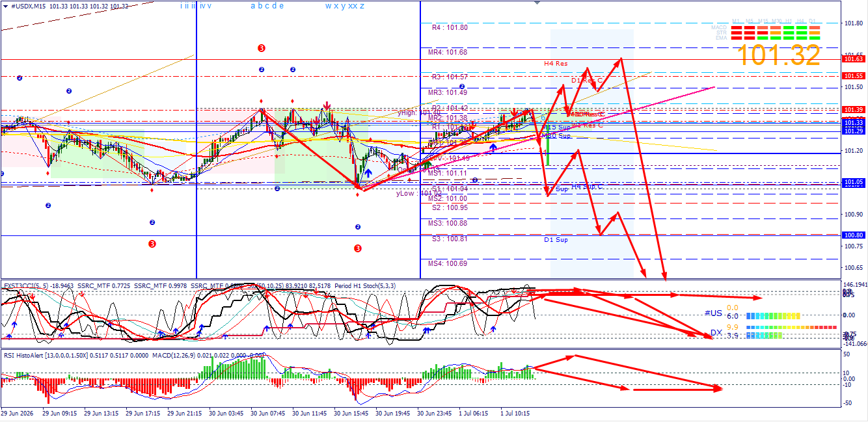Click the blue circled 2 marker beside MR3: 101.49
868x422 pixels.
[461, 86]
